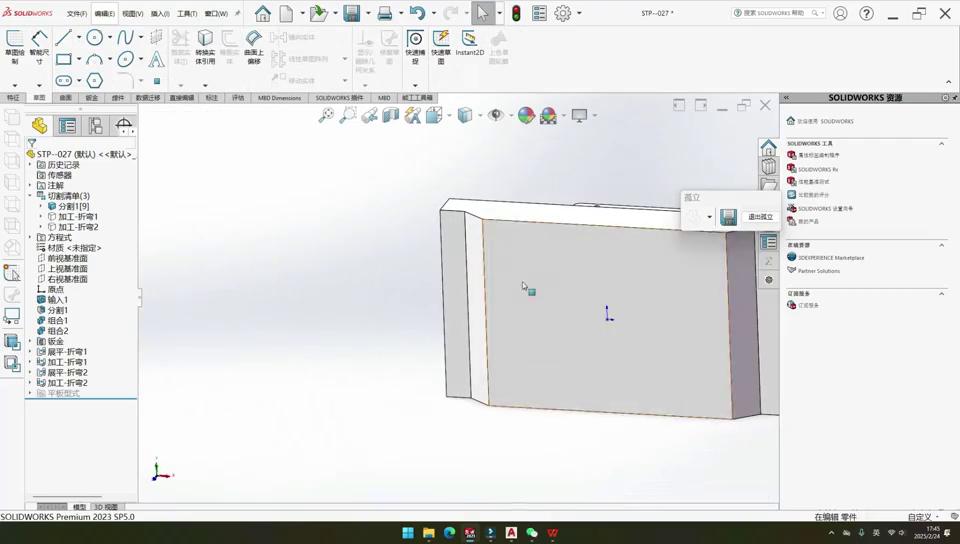Click the Rebuild traffic light icon
Viewport: 960px width, 544px height.
(x=516, y=14)
